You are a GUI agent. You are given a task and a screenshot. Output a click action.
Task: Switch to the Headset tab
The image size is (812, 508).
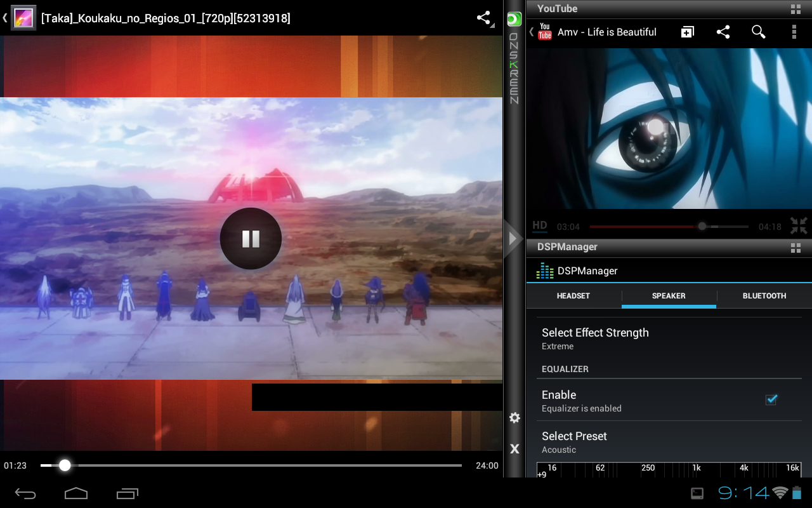coord(573,296)
